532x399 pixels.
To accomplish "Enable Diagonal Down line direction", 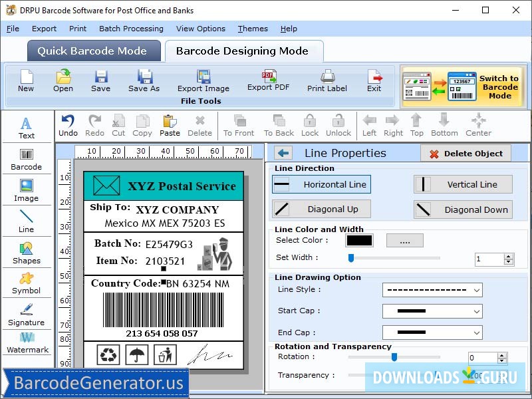I will pos(463,209).
